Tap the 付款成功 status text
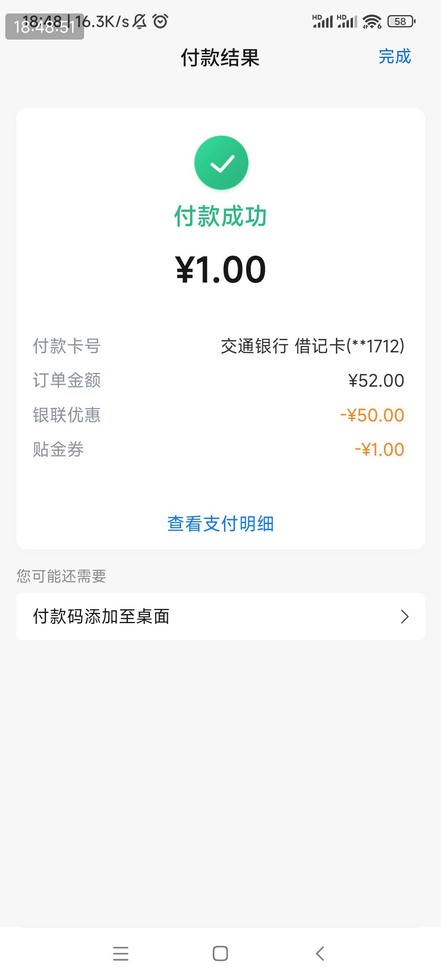Image resolution: width=441 pixels, height=980 pixels. click(220, 216)
